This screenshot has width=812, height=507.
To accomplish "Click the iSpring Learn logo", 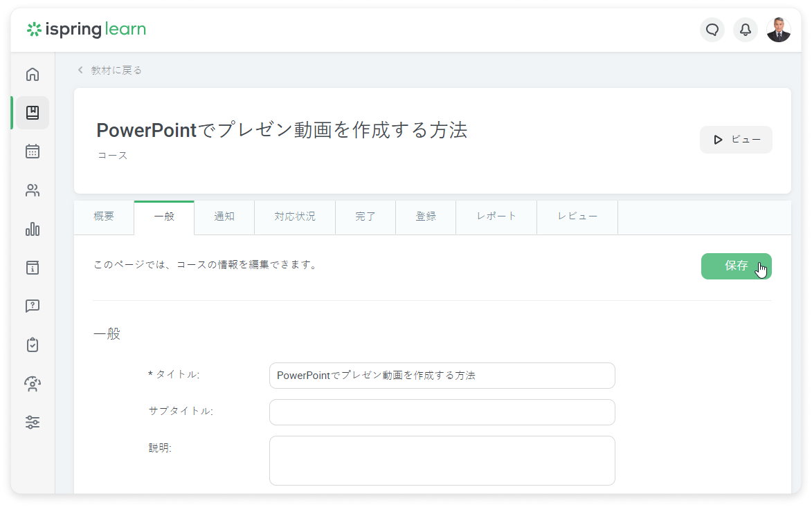I will click(x=87, y=30).
